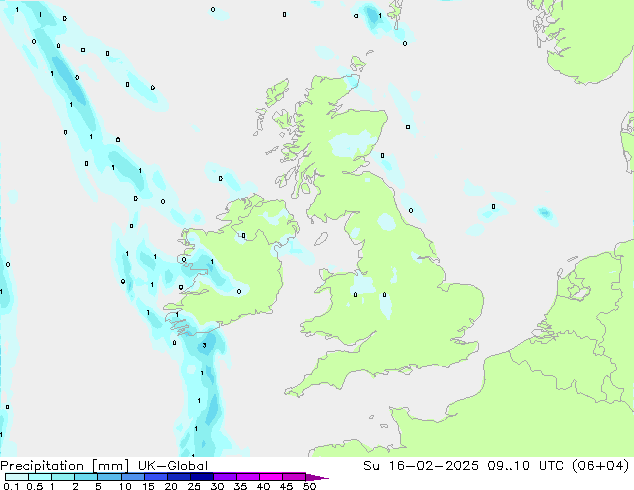
Task: Click the 1–2 mm legend color swatch
Action: pos(63,477)
